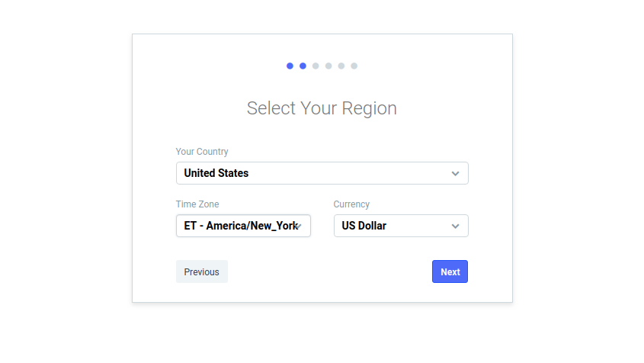The height and width of the screenshot is (363, 644).
Task: Click the "States" word in country value
Action: pyautogui.click(x=233, y=173)
